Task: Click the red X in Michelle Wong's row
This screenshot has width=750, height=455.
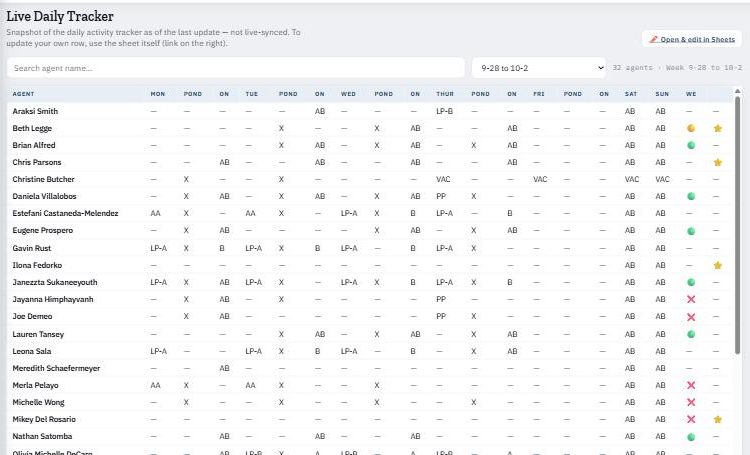Action: [691, 402]
